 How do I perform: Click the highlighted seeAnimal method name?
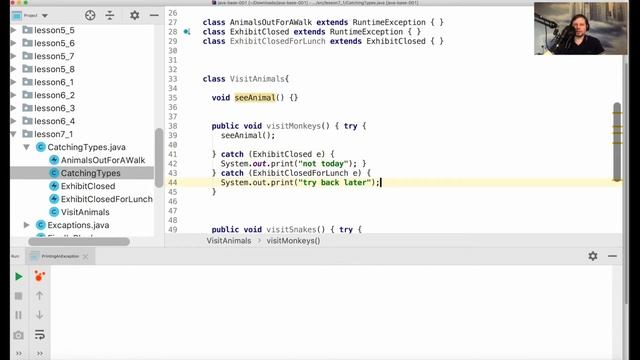pos(255,98)
